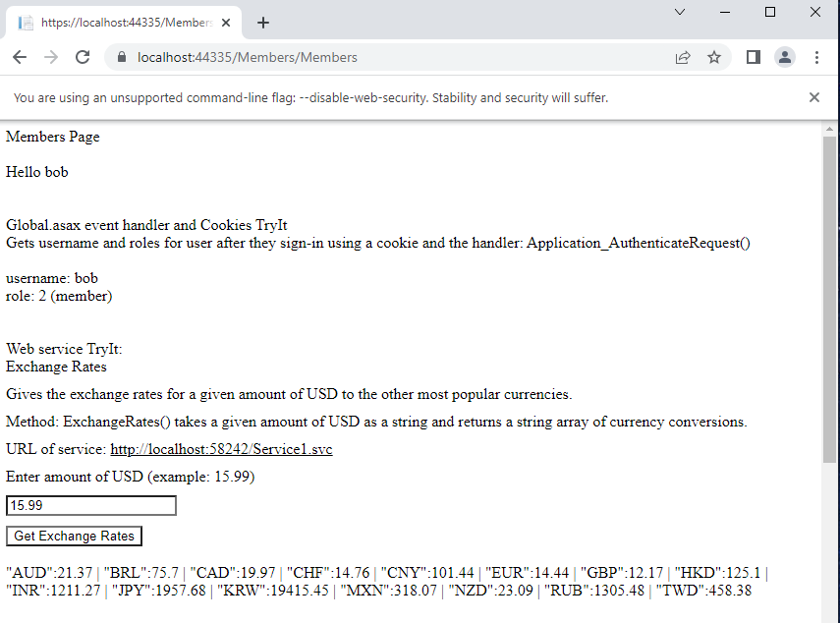Viewport: 840px width, 623px height.
Task: Click the vertical page scrollbar
Action: pos(834,295)
